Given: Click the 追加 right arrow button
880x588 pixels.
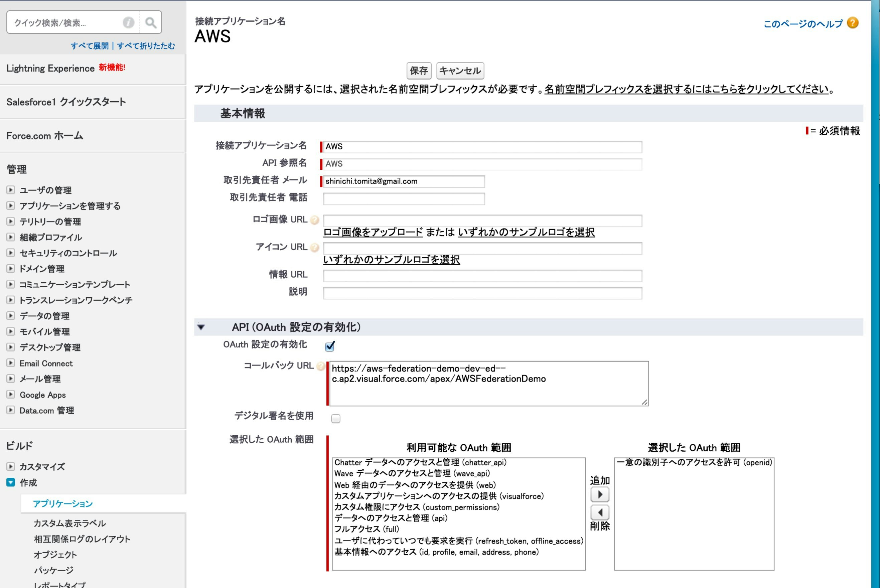Looking at the screenshot, I should [x=600, y=495].
